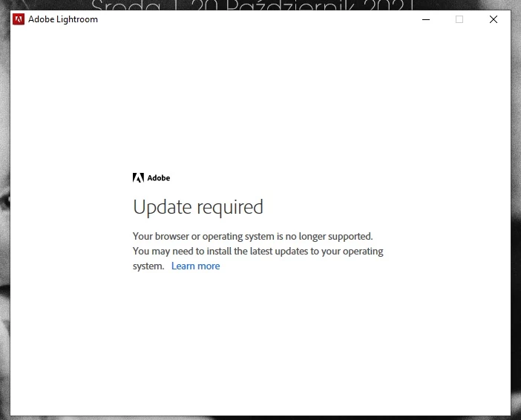Image resolution: width=521 pixels, height=420 pixels.
Task: Close the Adobe Lightroom window
Action: coord(494,19)
